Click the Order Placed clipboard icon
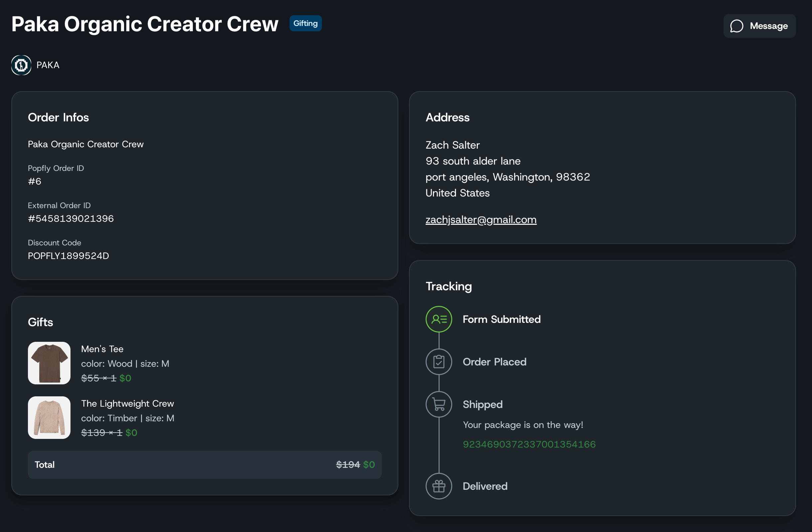Screen dimensions: 812x532 click(x=438, y=362)
